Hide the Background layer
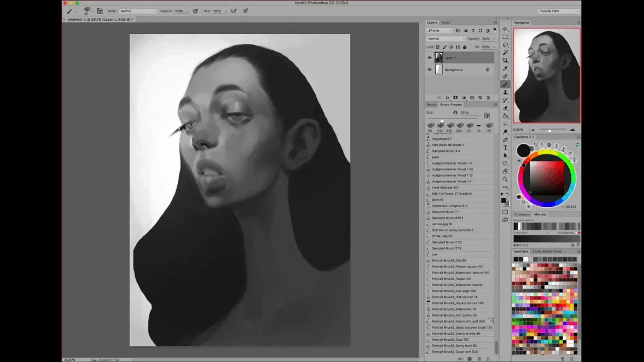This screenshot has width=644, height=362. click(429, 69)
